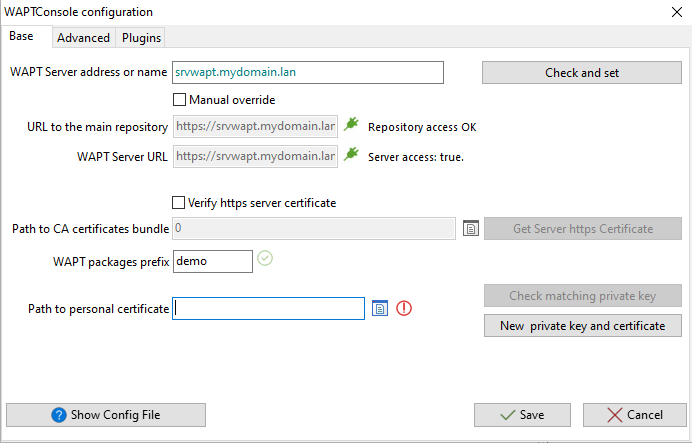This screenshot has height=443, width=692.
Task: Click the green plug icon beside the main repository URL
Action: (x=351, y=124)
